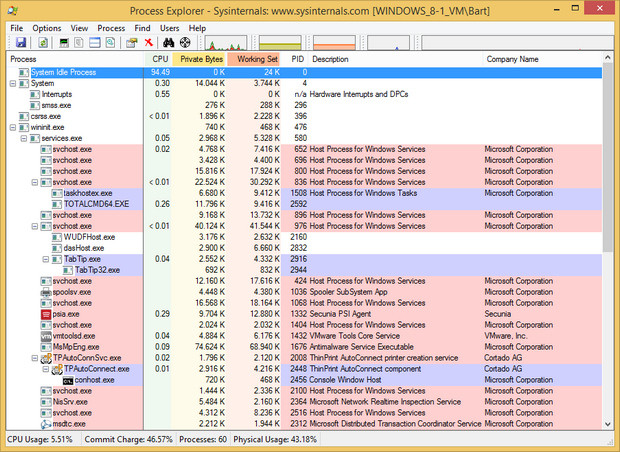This screenshot has height=452, width=620.
Task: Collapse the wininit.exe tree node
Action: (13, 127)
